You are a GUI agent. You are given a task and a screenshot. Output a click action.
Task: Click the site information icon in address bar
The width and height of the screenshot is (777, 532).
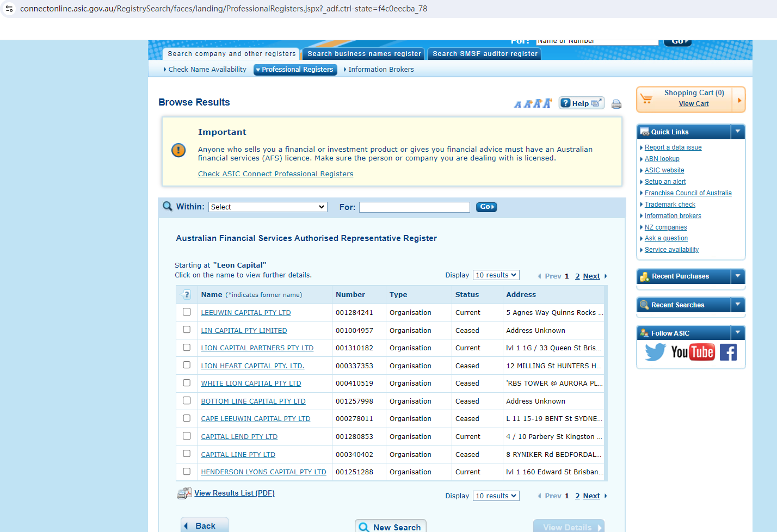pos(9,9)
